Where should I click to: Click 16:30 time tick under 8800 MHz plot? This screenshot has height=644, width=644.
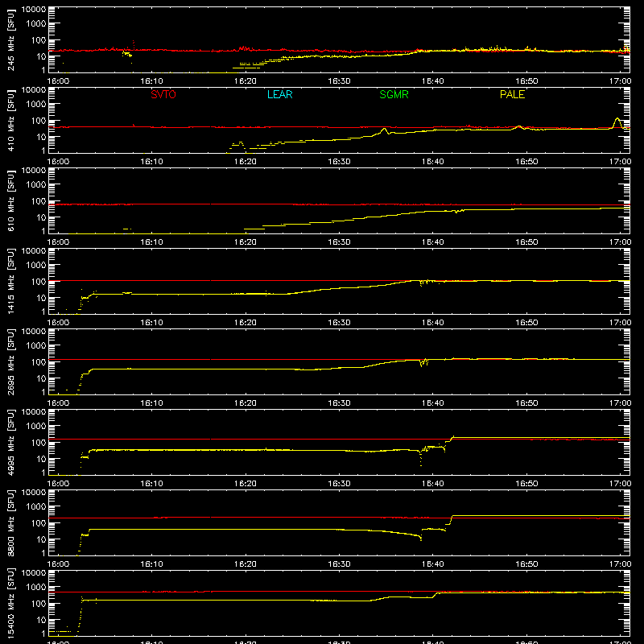click(x=339, y=564)
